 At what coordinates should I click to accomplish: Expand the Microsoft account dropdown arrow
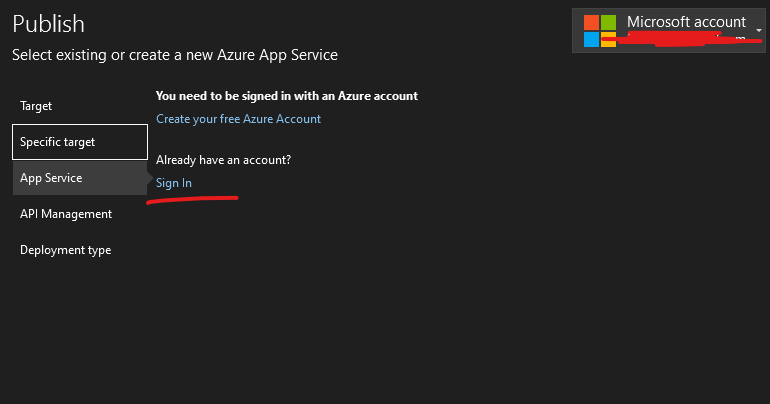coord(759,30)
